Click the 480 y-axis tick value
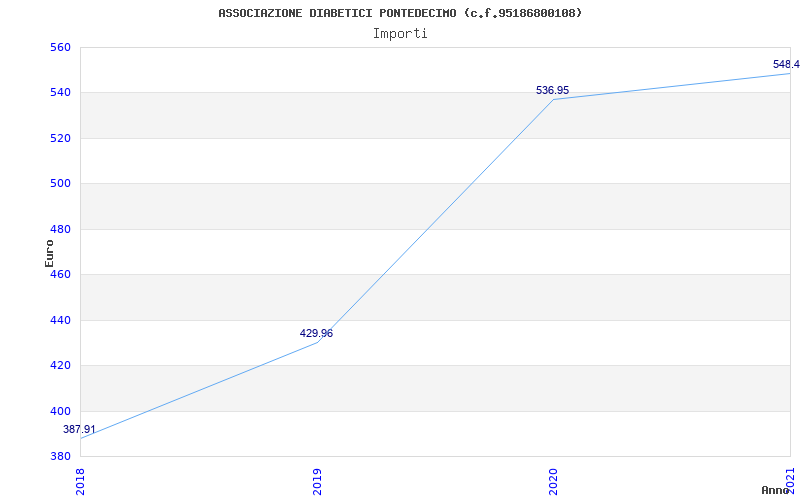Viewport: 800px width, 500px height. pos(60,229)
